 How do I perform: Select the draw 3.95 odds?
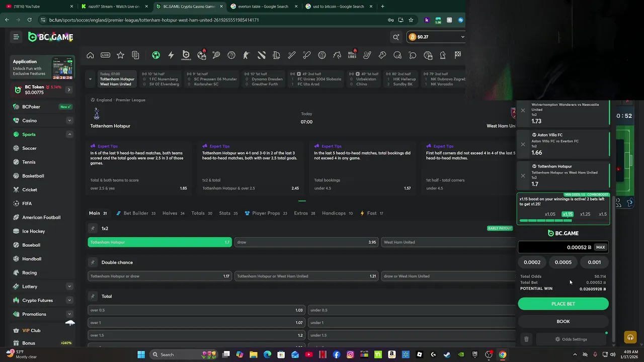tap(306, 242)
